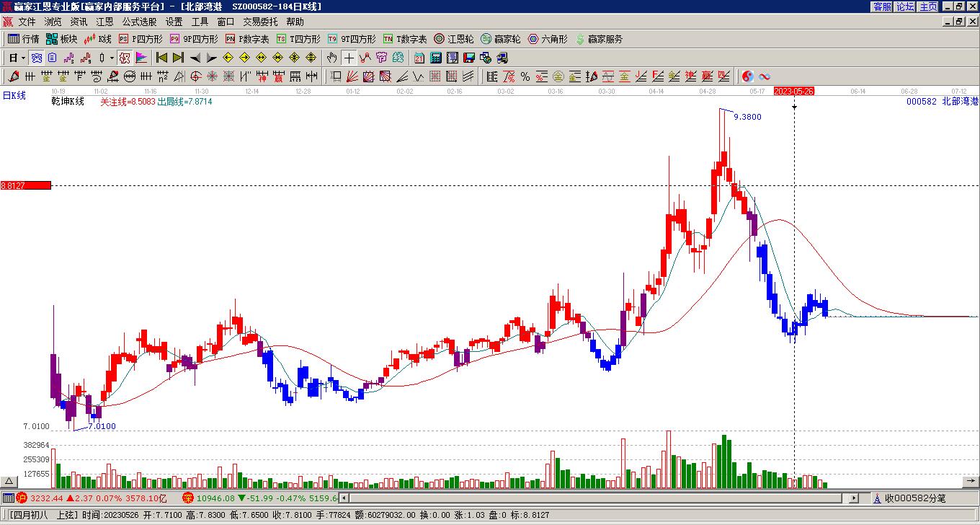Screen dimensions: 980x525
Task: Open the 浏览 menu
Action: point(53,22)
